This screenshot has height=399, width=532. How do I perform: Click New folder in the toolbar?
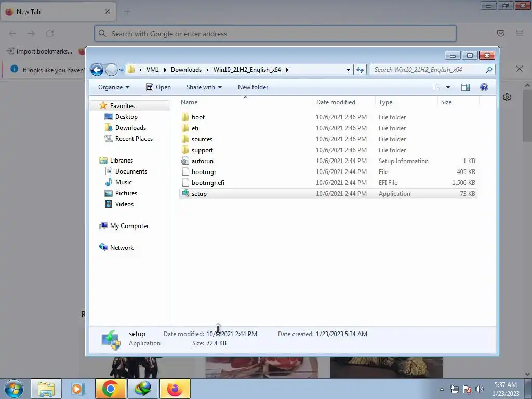253,87
